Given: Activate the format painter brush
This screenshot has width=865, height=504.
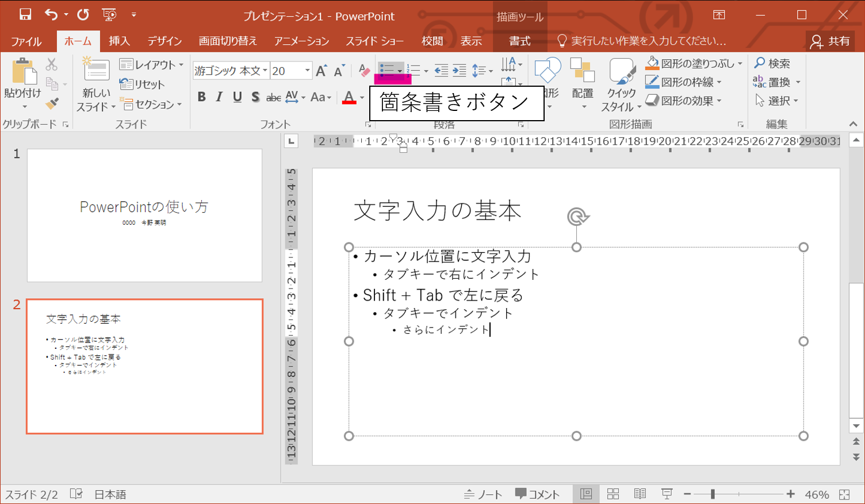Looking at the screenshot, I should 52,103.
